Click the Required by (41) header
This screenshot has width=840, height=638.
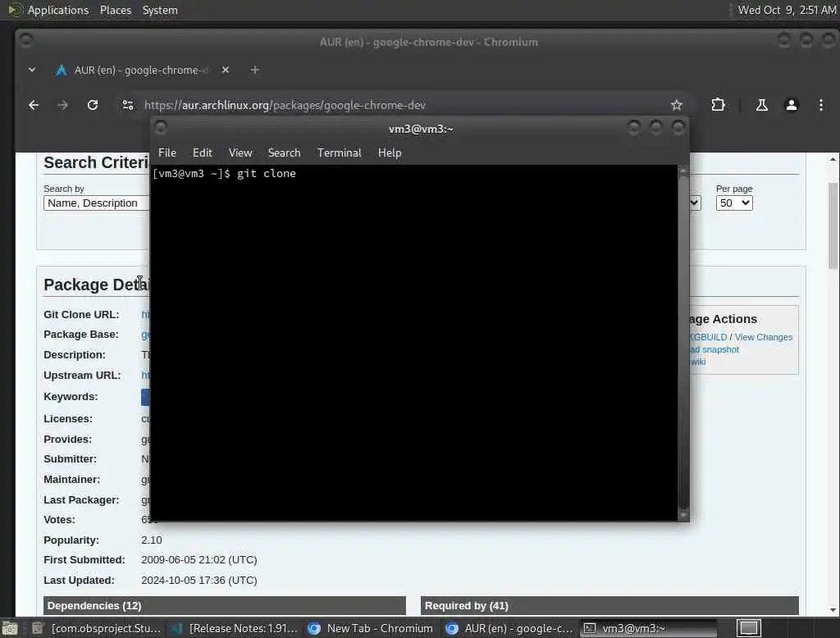tap(609, 606)
